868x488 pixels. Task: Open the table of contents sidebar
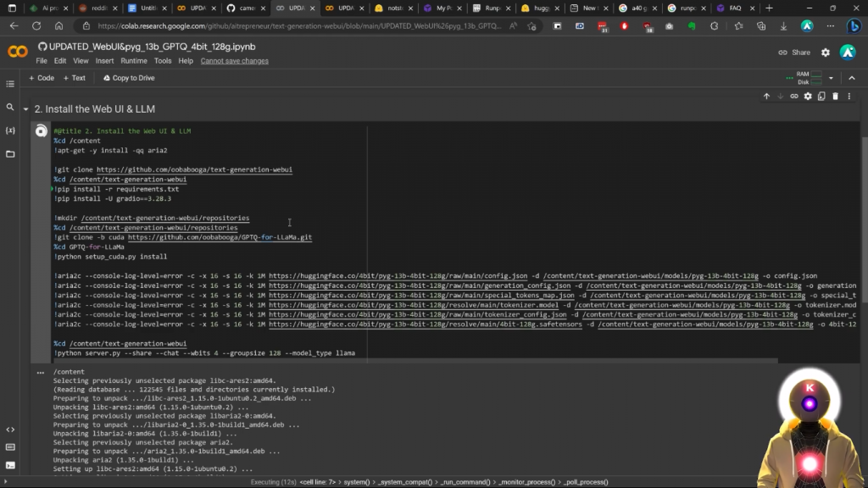coord(10,84)
